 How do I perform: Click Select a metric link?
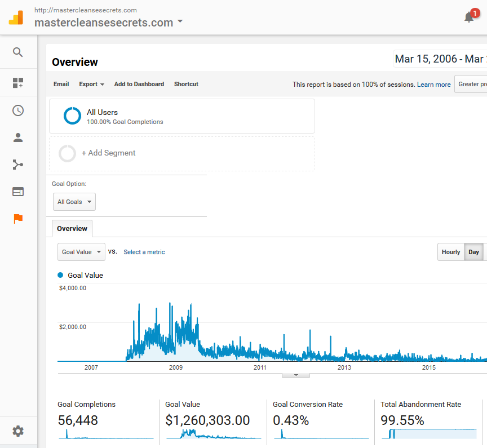pos(144,252)
